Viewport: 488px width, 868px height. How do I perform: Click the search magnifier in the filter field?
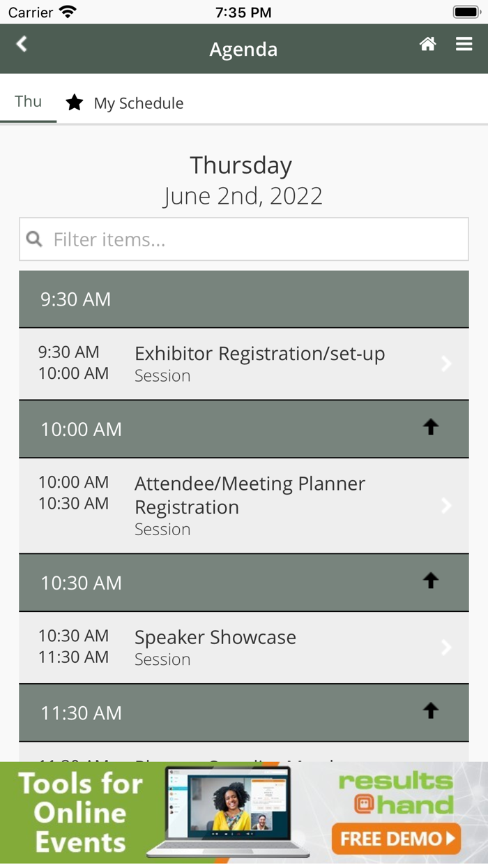pyautogui.click(x=34, y=239)
